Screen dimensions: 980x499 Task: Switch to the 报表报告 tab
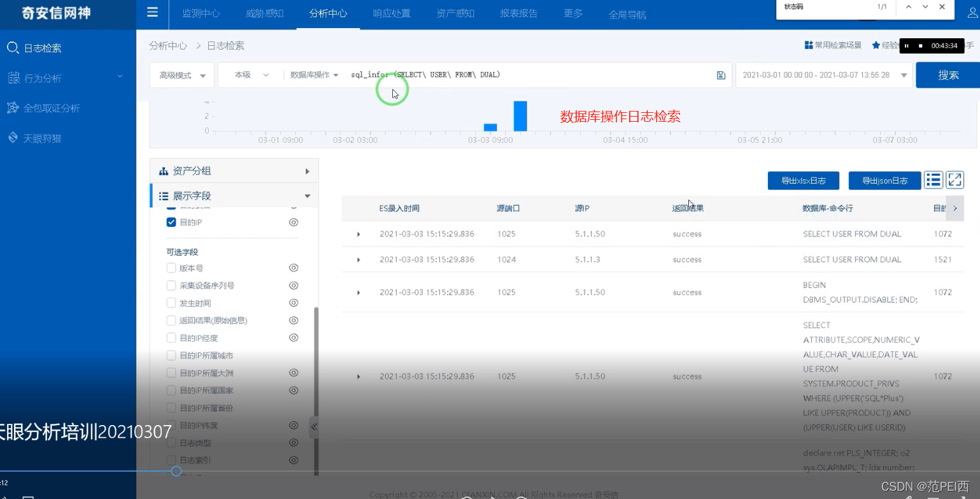click(519, 13)
